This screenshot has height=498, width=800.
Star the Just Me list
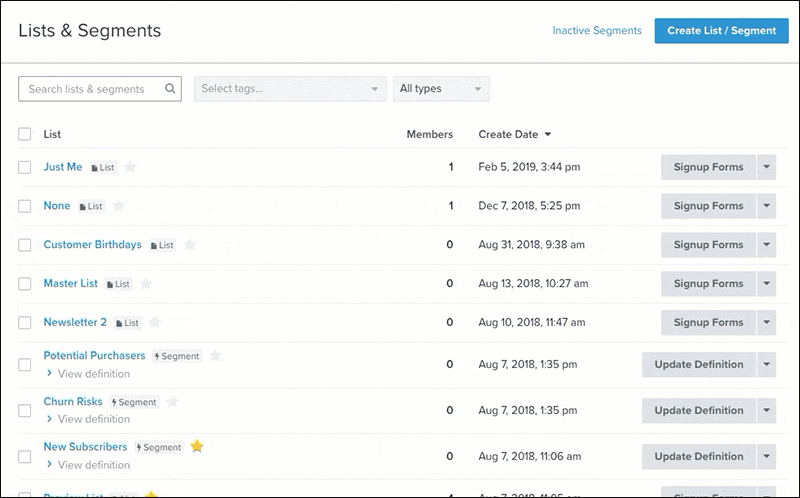click(x=130, y=167)
